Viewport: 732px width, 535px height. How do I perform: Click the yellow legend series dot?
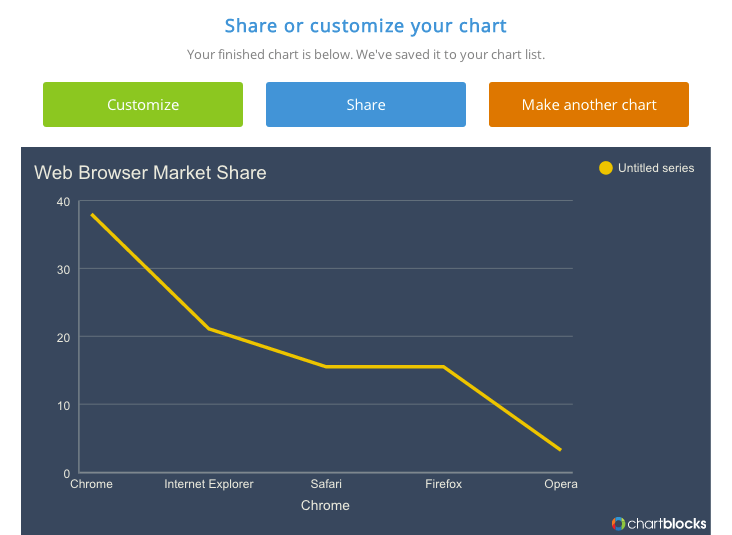(605, 168)
